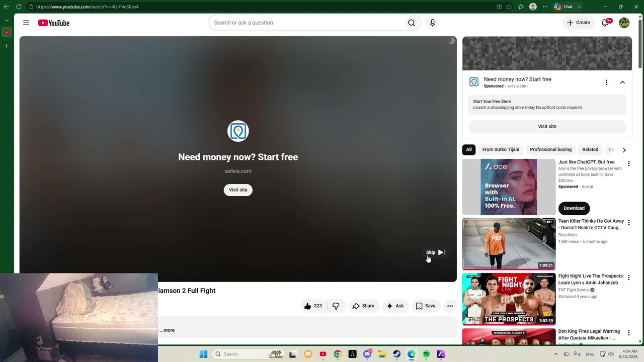644x362 pixels.
Task: Go back in the browser
Action: tap(7, 7)
